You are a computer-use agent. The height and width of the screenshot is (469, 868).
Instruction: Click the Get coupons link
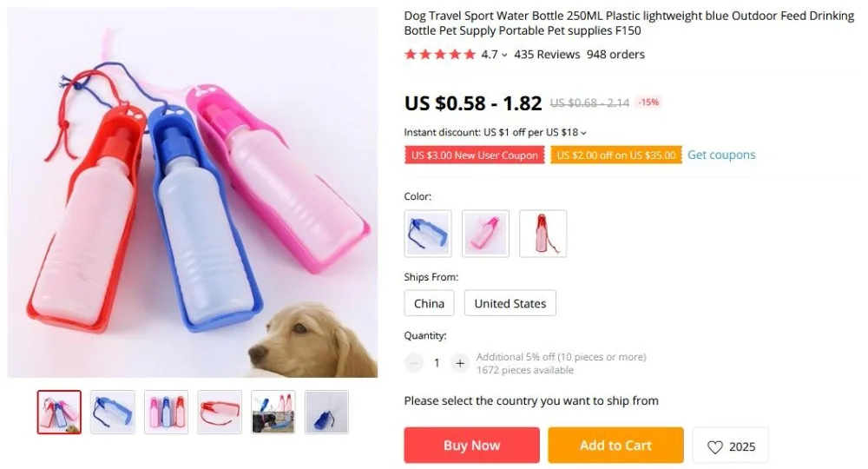click(x=721, y=155)
